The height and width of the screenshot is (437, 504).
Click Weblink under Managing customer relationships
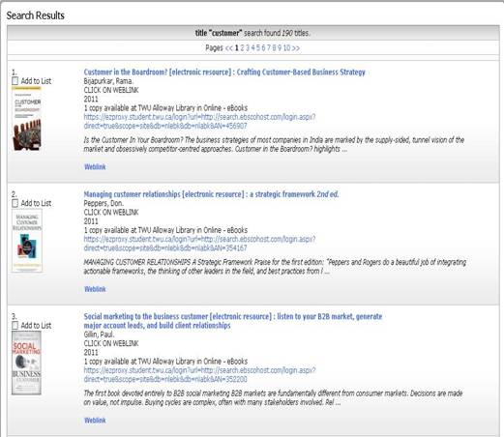click(x=95, y=289)
